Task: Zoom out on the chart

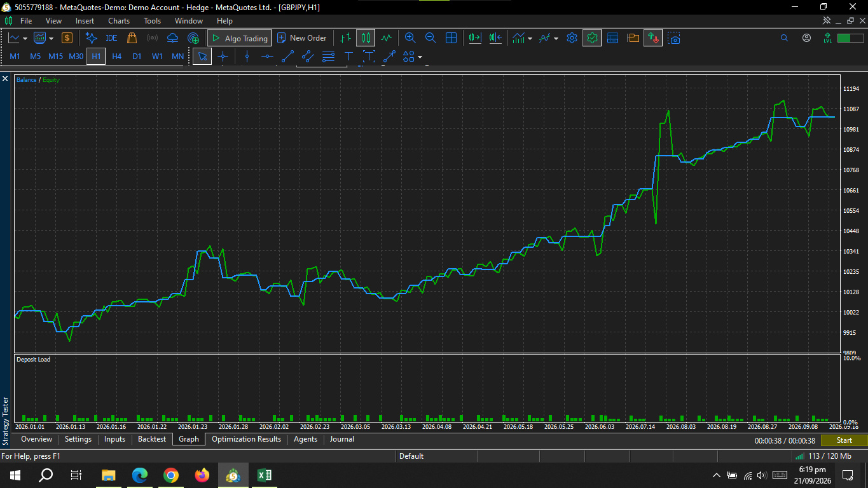Action: pyautogui.click(x=431, y=38)
